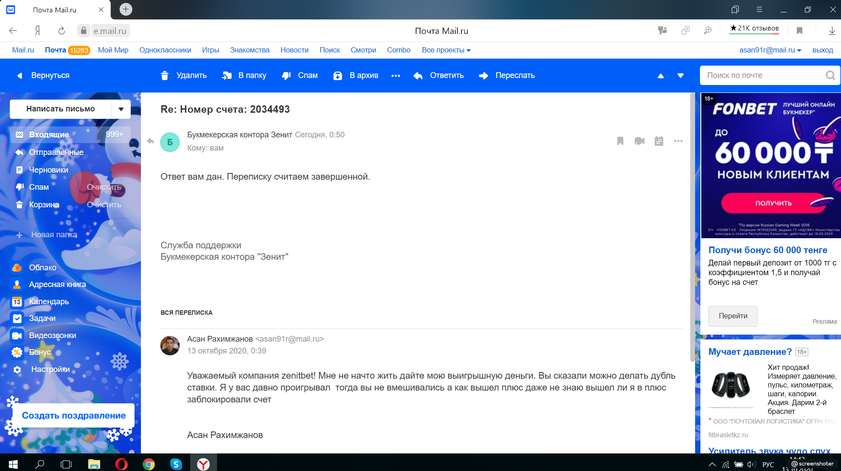Click выход to log out

coord(823,50)
